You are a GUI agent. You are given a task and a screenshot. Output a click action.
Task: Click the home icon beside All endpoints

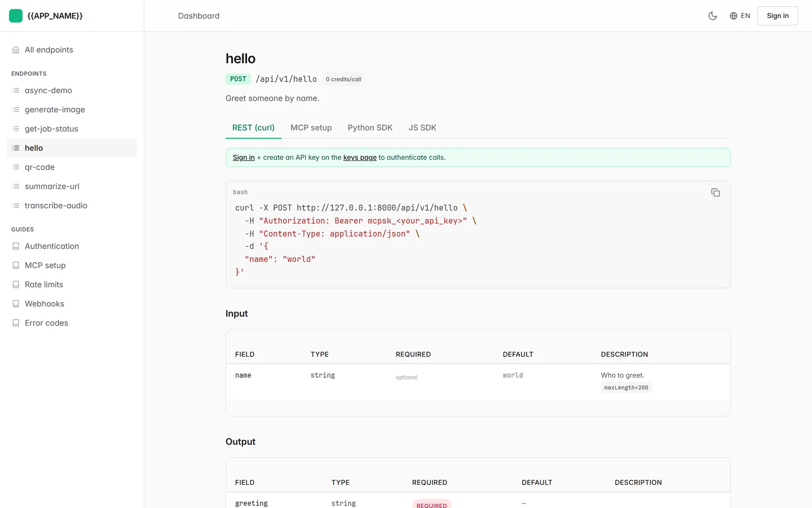16,50
